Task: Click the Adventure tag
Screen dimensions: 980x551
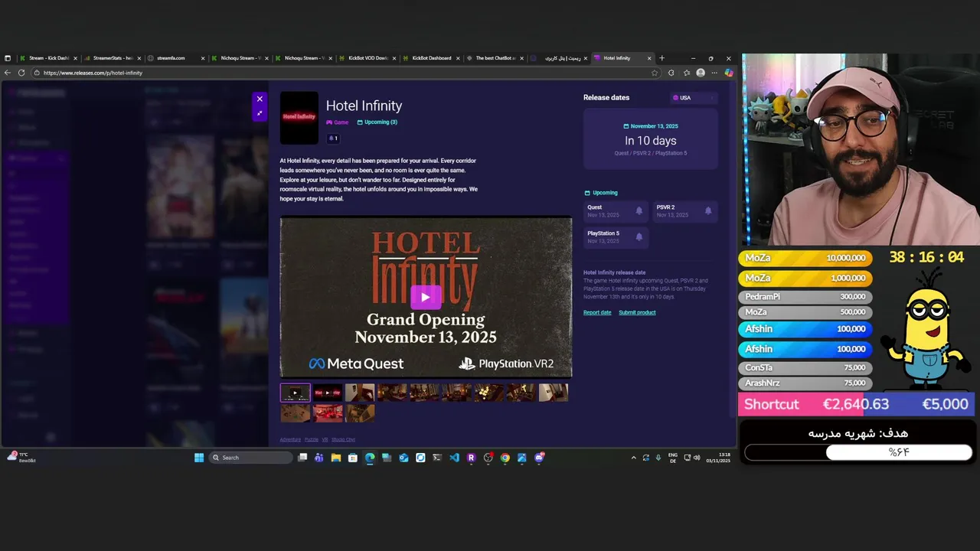Action: 290,439
